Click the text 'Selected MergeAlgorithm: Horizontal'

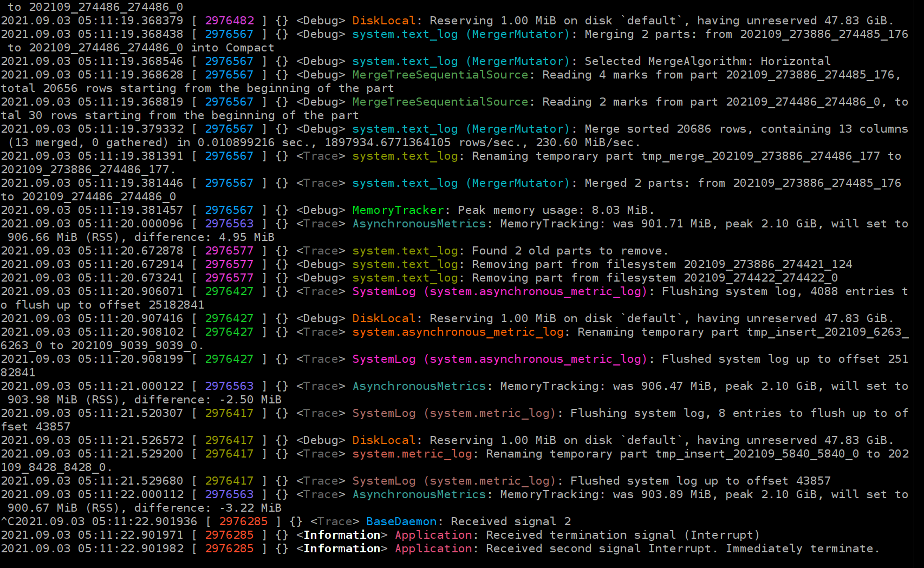point(707,61)
